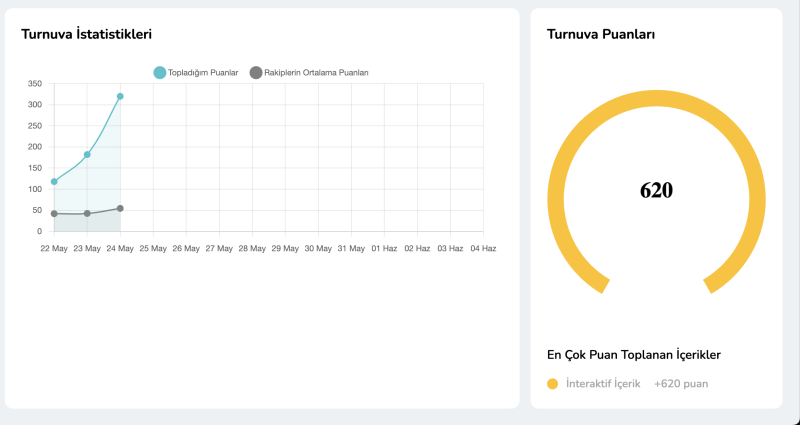Select the gray data point on 23 May

coord(87,213)
